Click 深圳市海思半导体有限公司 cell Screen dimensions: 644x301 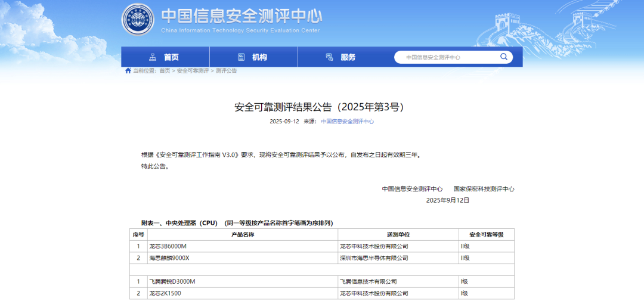[x=398, y=258]
